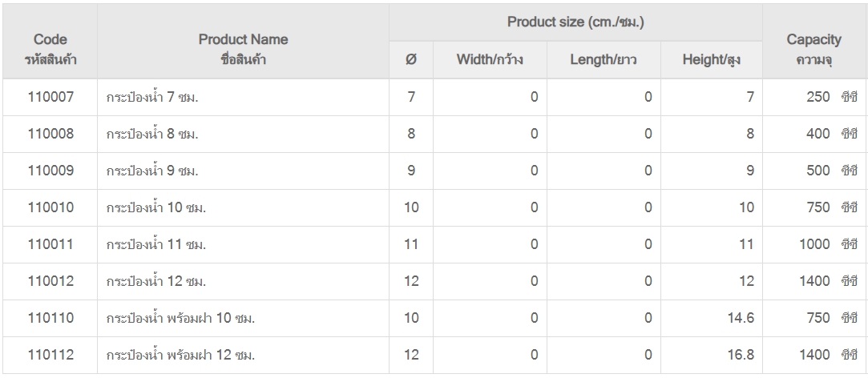Click product code 110112
Viewport: 868px width, 378px height.
click(50, 354)
